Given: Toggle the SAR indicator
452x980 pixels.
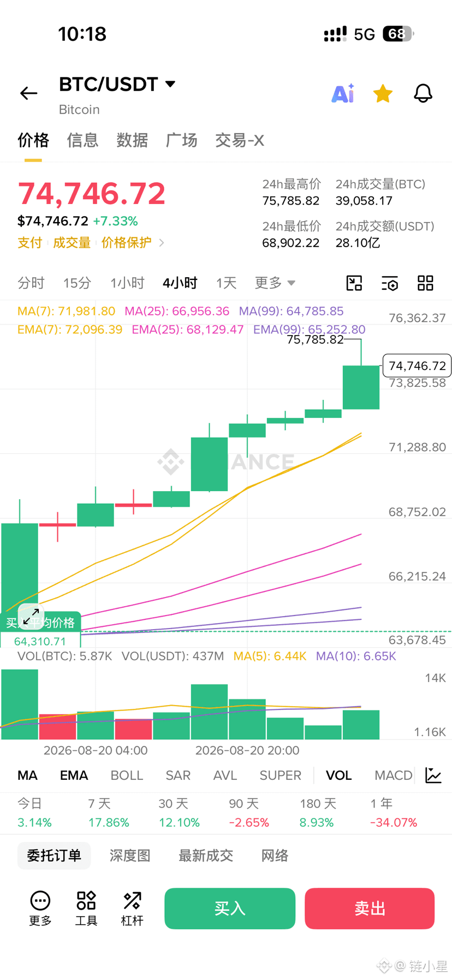Looking at the screenshot, I should (178, 775).
